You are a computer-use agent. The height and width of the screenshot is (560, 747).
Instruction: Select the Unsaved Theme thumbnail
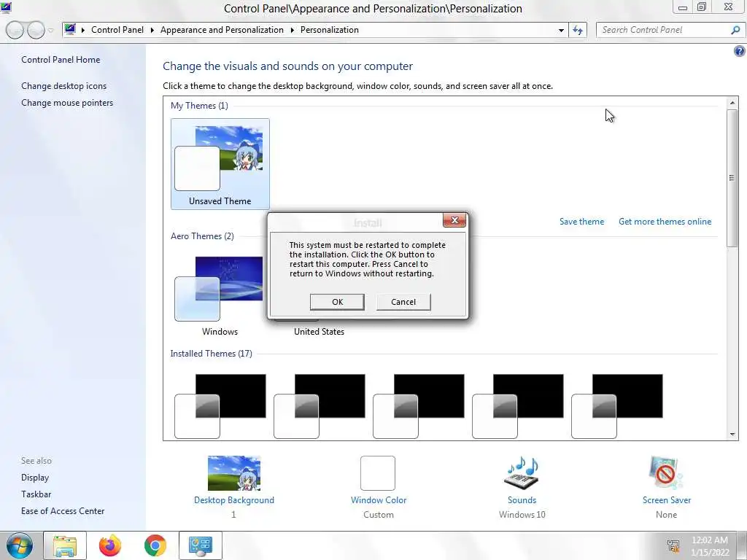click(x=220, y=164)
